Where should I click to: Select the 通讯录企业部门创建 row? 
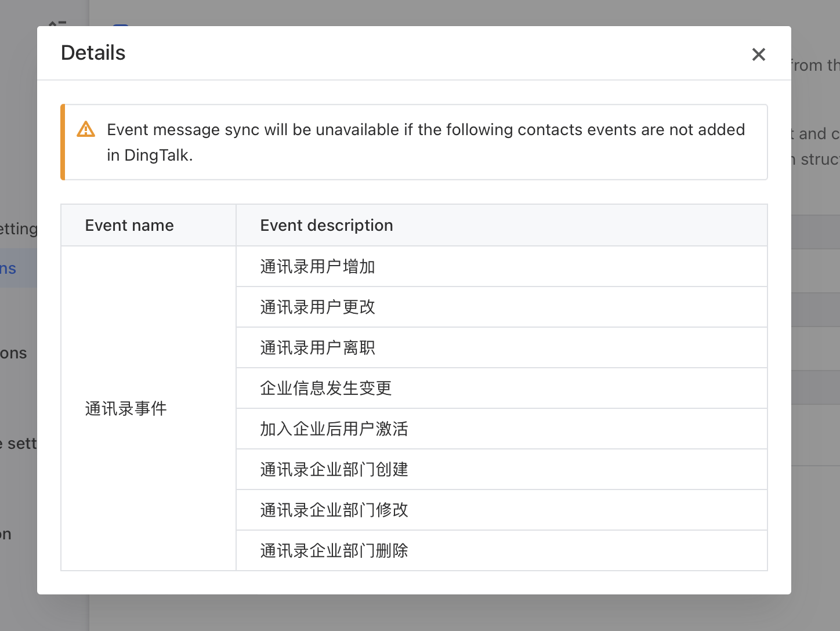tap(502, 469)
